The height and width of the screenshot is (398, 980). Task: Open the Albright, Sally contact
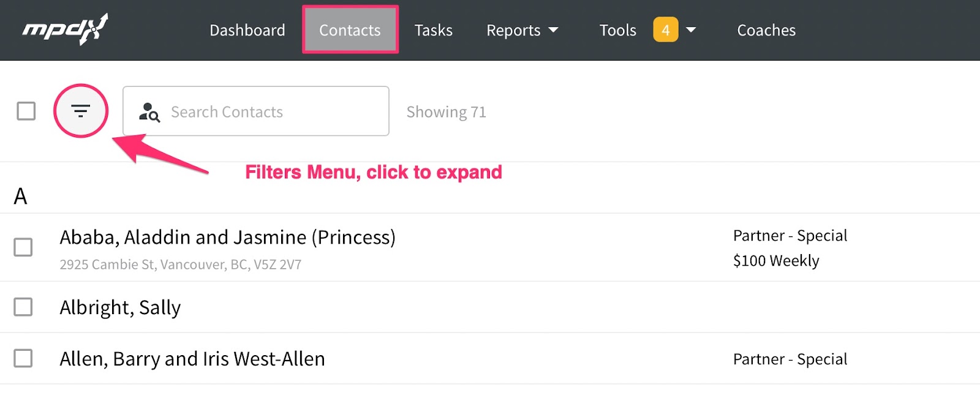(x=120, y=307)
